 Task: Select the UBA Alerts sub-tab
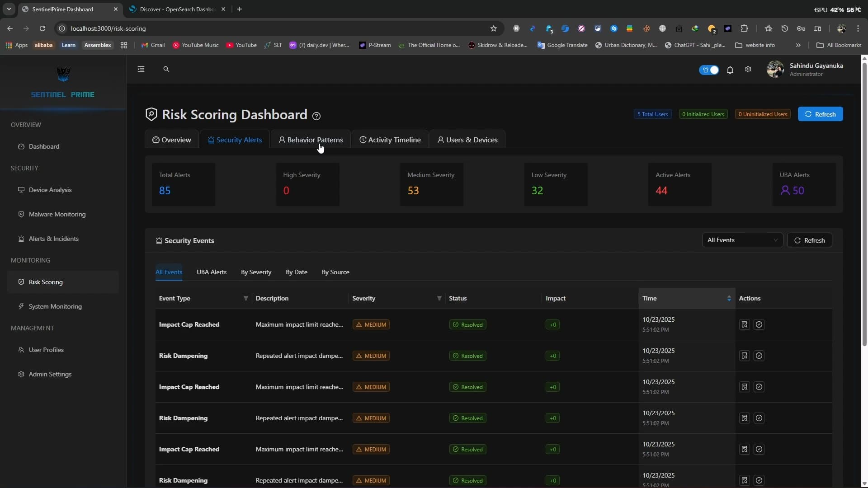pos(211,272)
